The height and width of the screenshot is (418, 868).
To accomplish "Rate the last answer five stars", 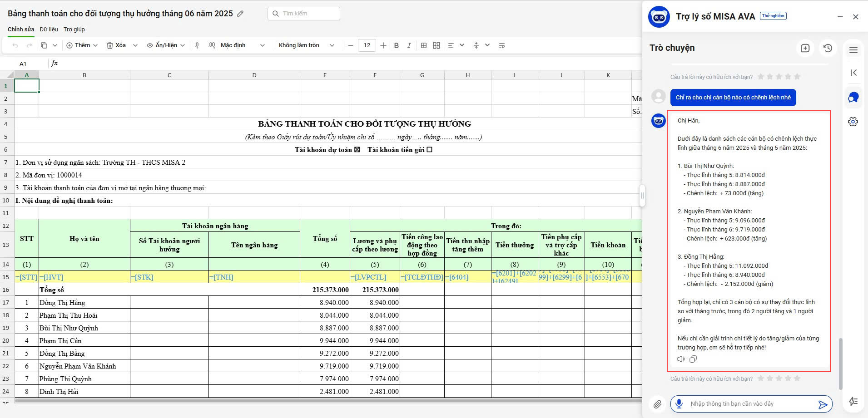I will [x=797, y=379].
